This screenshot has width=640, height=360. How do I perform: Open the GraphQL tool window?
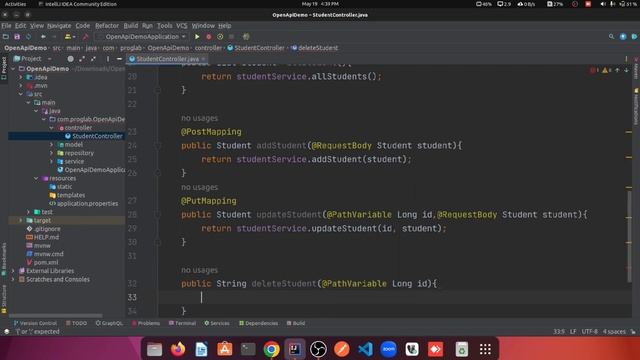(x=109, y=323)
